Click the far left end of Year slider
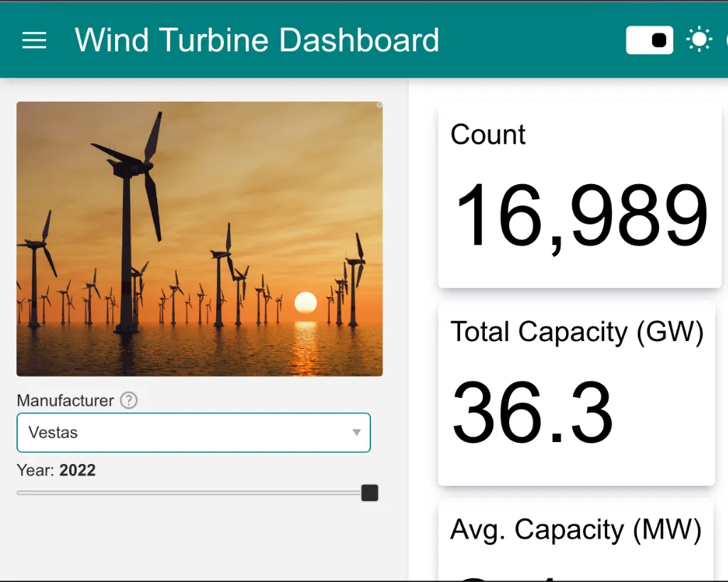 tap(19, 492)
